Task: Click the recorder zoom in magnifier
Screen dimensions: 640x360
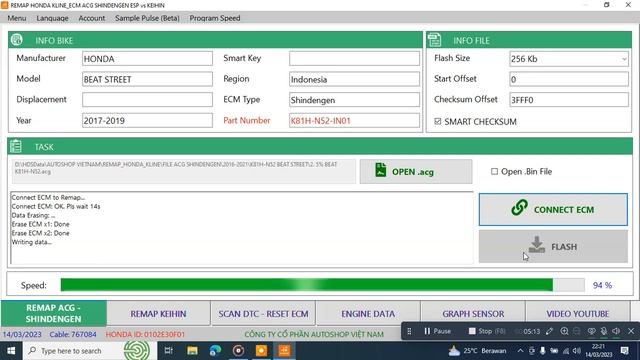Action: point(564,331)
